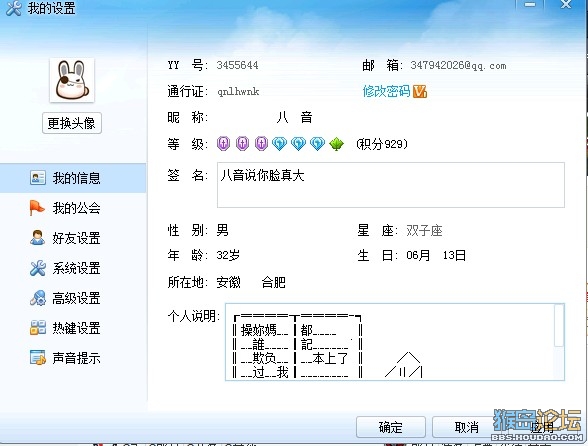Click the third blue diamond level icon
The height and width of the screenshot is (446, 588).
(x=317, y=144)
